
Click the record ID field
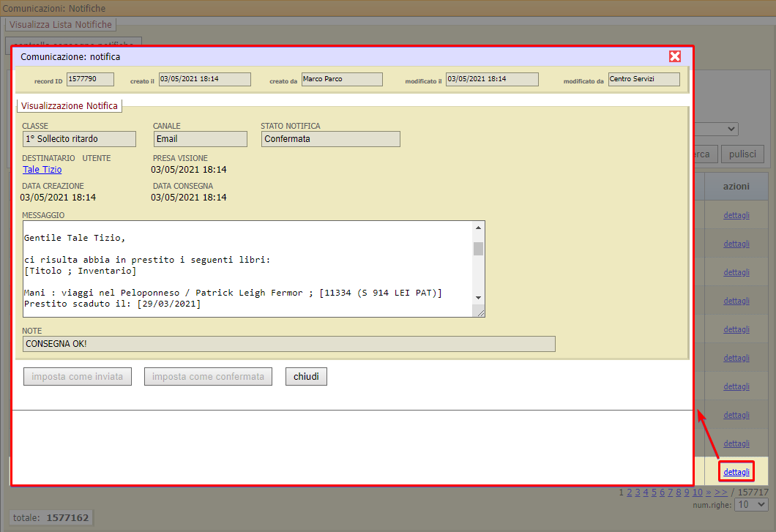(x=90, y=79)
